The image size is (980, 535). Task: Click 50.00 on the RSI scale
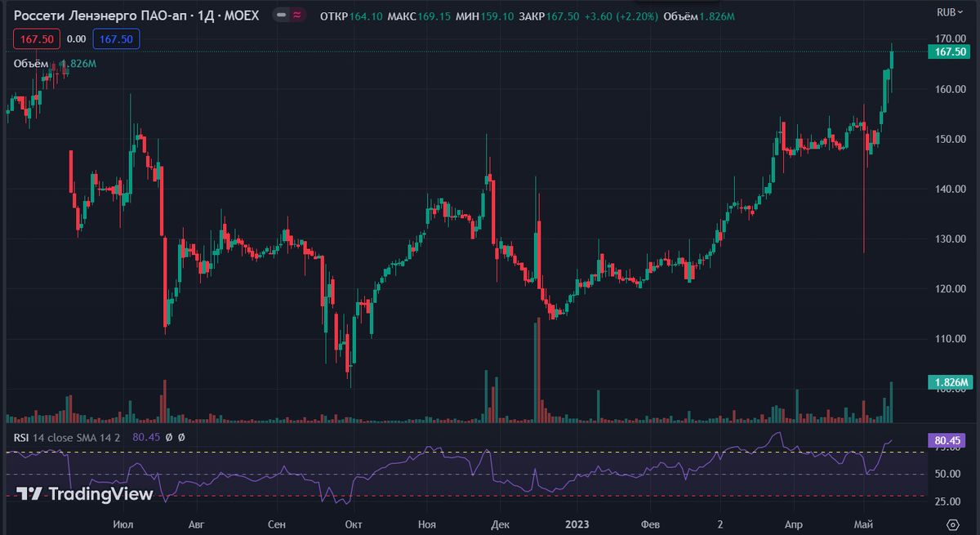coord(948,475)
